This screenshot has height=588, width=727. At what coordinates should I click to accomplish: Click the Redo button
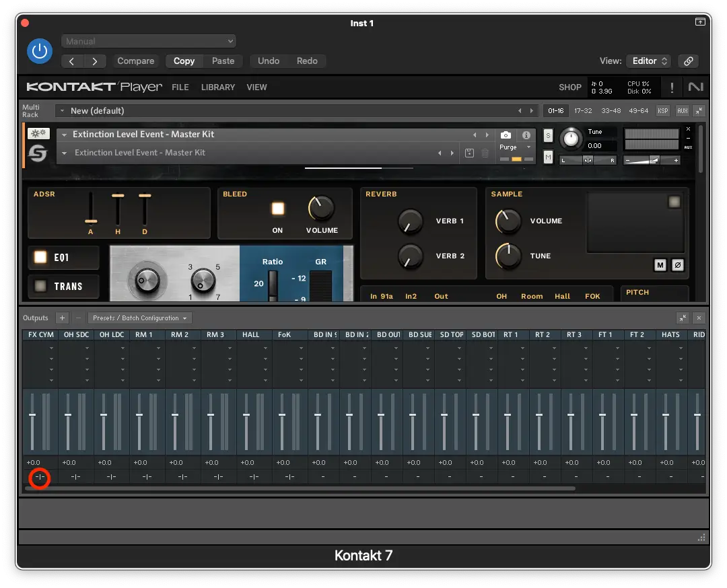point(307,61)
